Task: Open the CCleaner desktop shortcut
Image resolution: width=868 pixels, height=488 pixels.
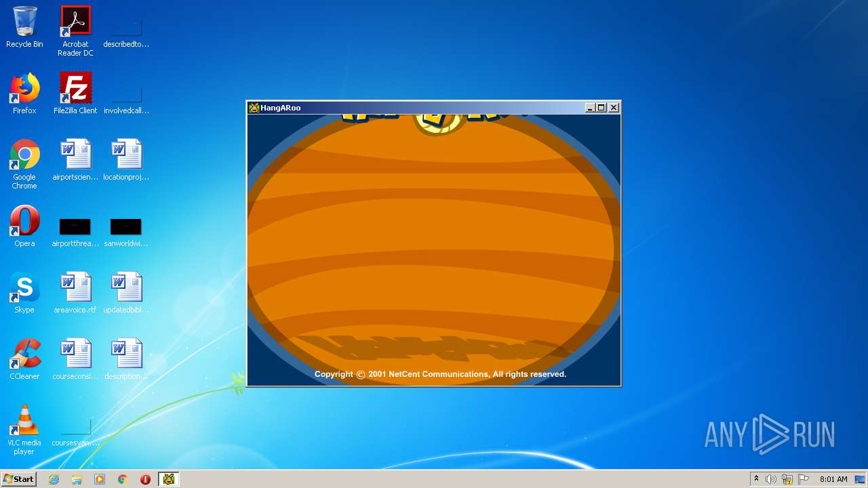Action: pos(24,359)
